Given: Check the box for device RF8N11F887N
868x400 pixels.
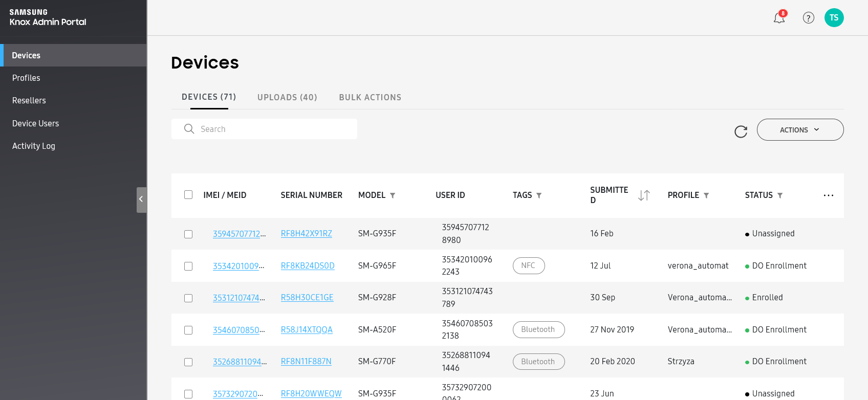Looking at the screenshot, I should 188,362.
